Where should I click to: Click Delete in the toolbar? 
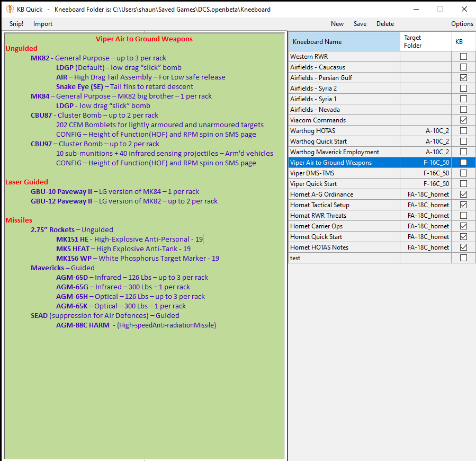385,24
